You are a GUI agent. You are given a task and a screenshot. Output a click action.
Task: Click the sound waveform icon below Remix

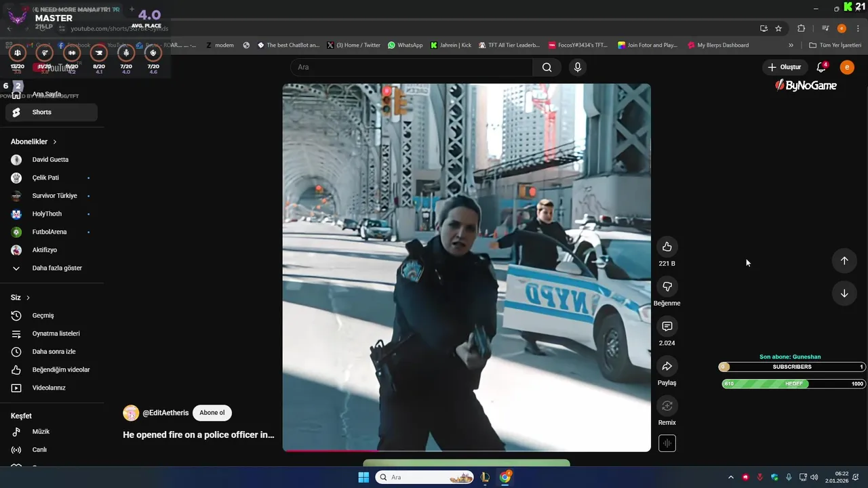coord(667,443)
